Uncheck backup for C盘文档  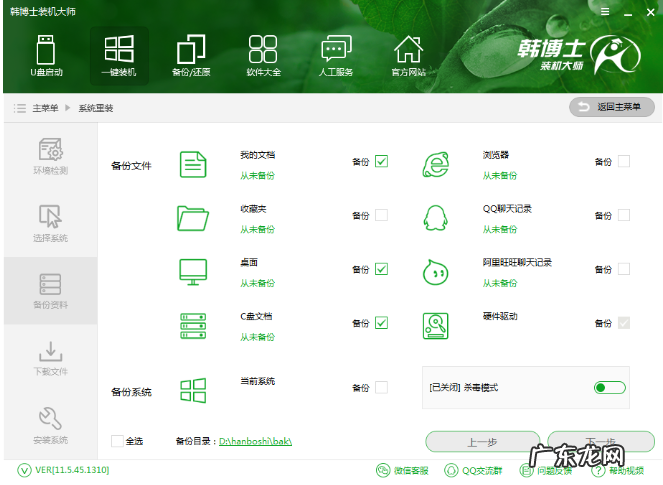coord(381,323)
